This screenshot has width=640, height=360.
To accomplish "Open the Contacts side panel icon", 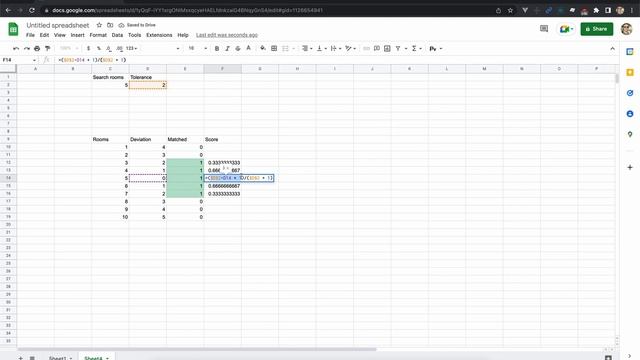I will point(630,114).
